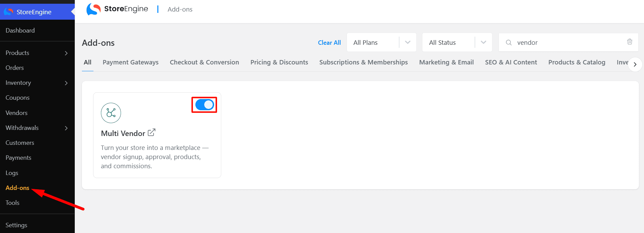
Task: Click the Multi Vendor add-on network icon
Action: pyautogui.click(x=111, y=113)
